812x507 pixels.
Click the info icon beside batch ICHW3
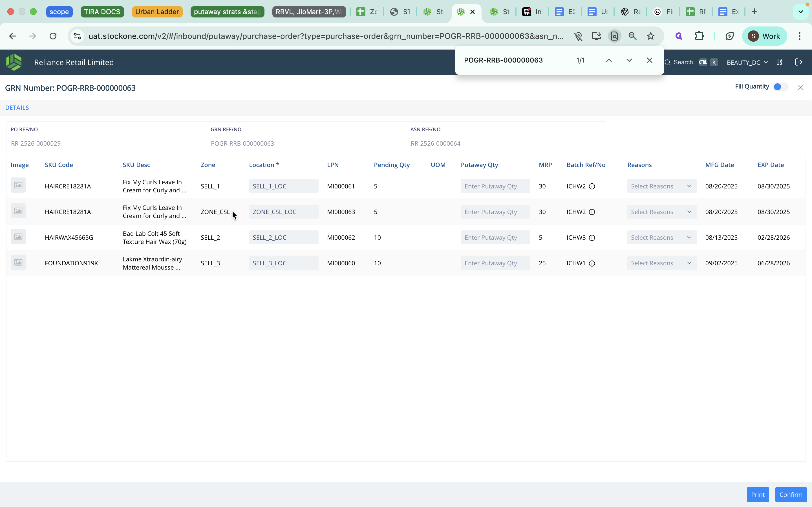[x=592, y=238]
